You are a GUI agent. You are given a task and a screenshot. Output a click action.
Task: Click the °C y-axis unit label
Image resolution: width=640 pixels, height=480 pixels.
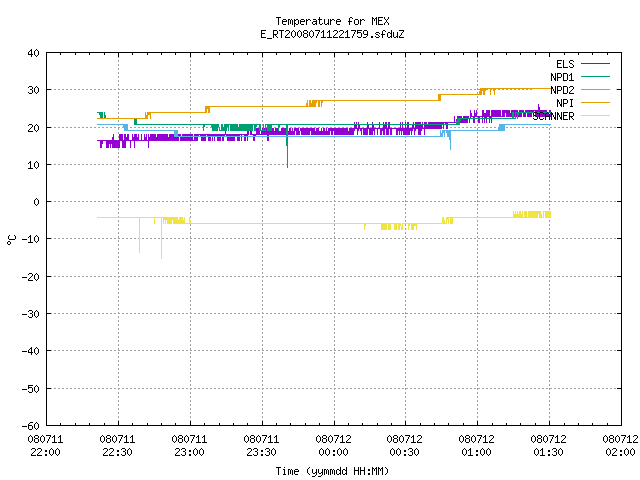[x=11, y=240]
